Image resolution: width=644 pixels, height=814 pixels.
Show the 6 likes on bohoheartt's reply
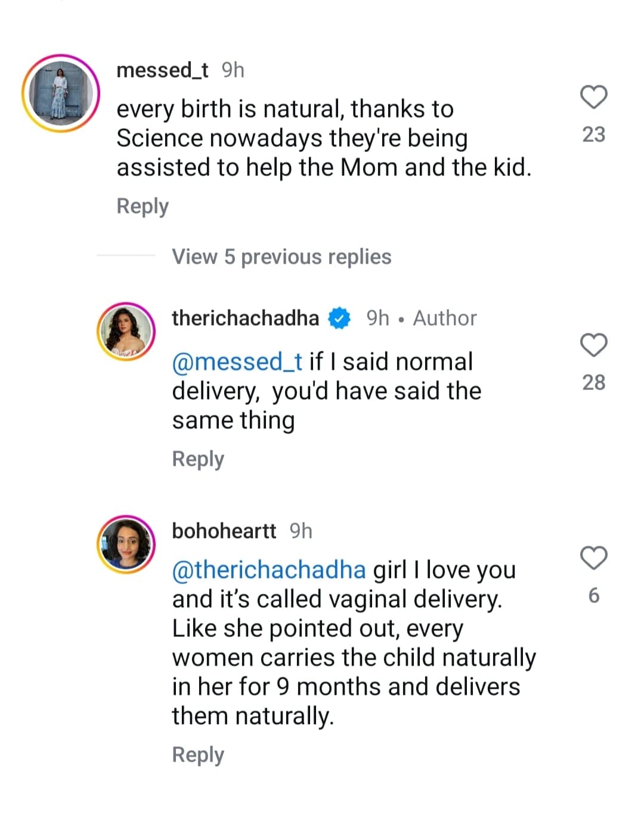click(x=593, y=595)
